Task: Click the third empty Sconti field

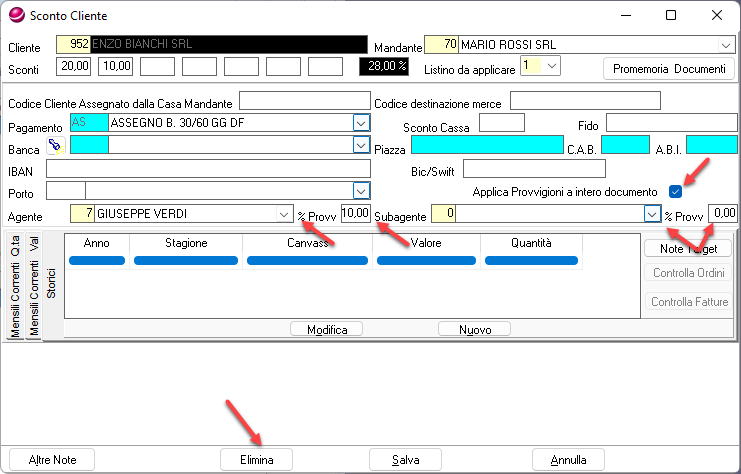Action: click(157, 66)
